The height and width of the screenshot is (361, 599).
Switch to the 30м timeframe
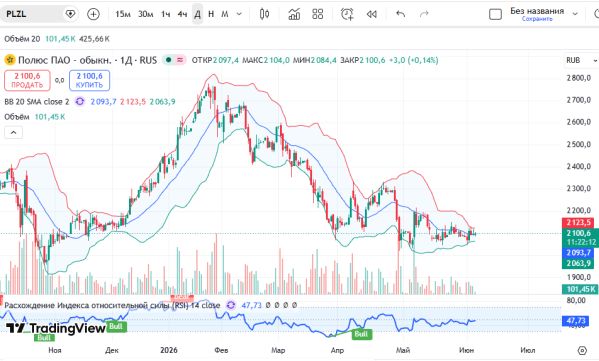coord(146,14)
